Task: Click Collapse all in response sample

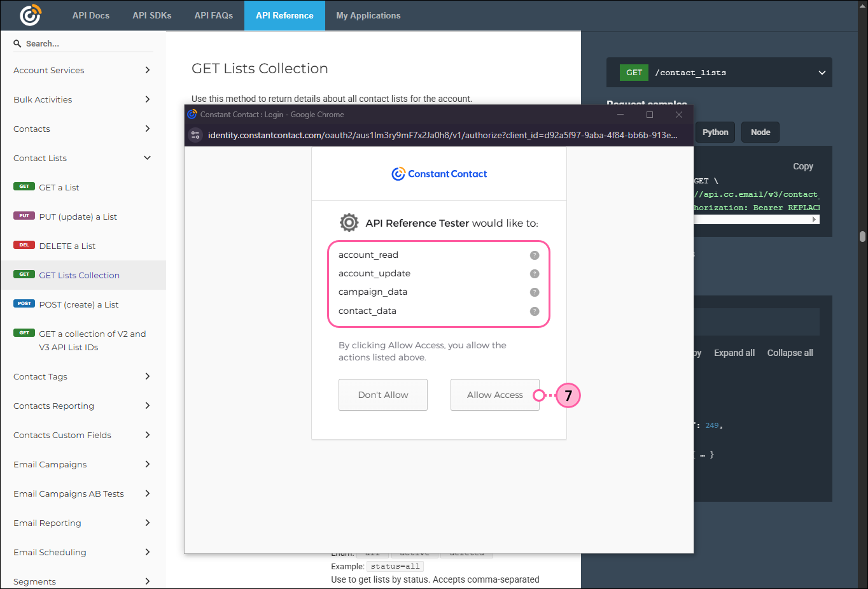Action: coord(790,353)
